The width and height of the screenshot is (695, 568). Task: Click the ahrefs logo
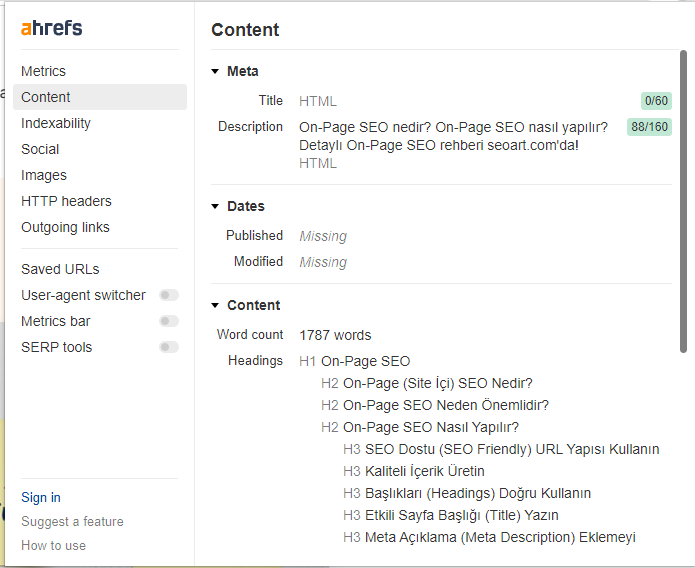click(x=52, y=28)
